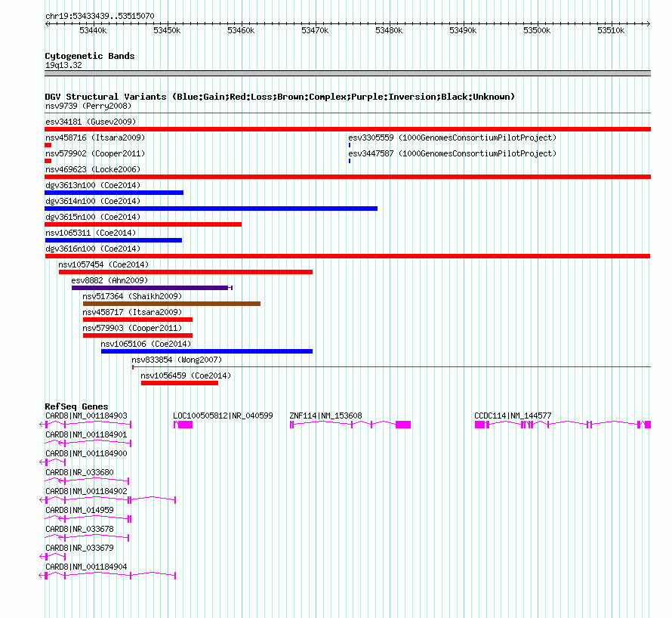Click the left arrowhead of the coordinate ruler
672x618 pixels.
47,23
